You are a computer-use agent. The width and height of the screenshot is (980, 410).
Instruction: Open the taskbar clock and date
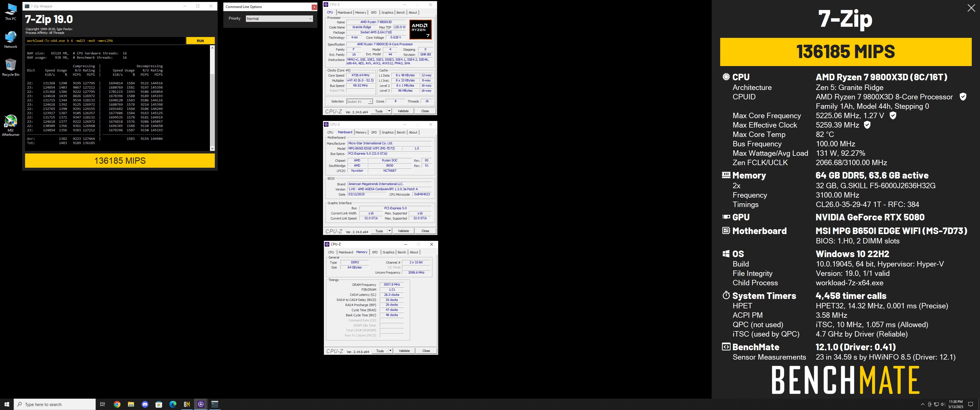[x=956, y=404]
